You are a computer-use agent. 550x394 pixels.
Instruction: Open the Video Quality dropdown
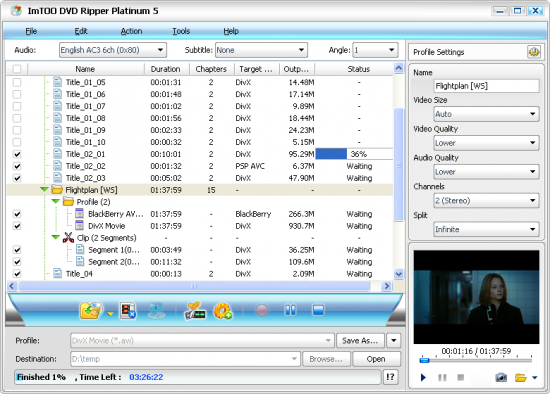click(x=486, y=143)
